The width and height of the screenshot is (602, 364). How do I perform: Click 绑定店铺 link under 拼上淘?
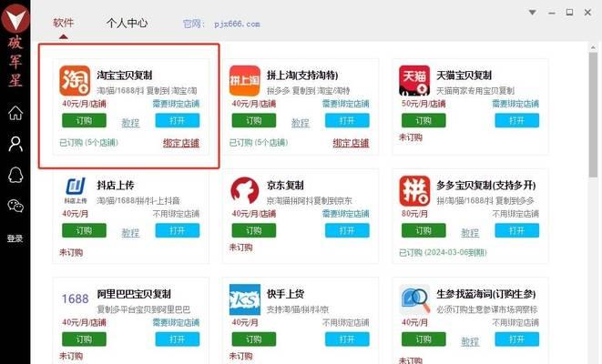[x=351, y=143]
